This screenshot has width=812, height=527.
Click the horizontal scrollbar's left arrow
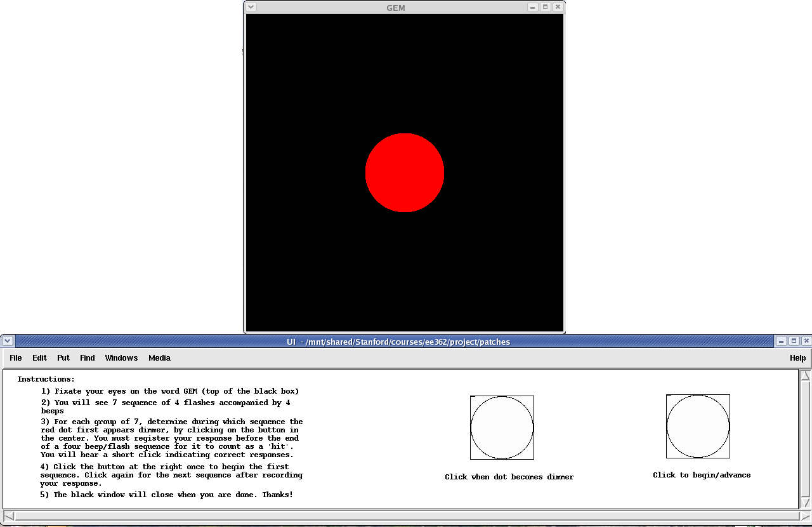8,516
